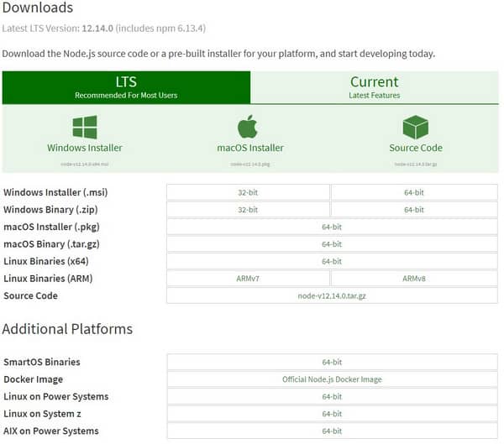The image size is (504, 444).
Task: Click the 'Linux on Power Systems' label
Action: point(56,396)
